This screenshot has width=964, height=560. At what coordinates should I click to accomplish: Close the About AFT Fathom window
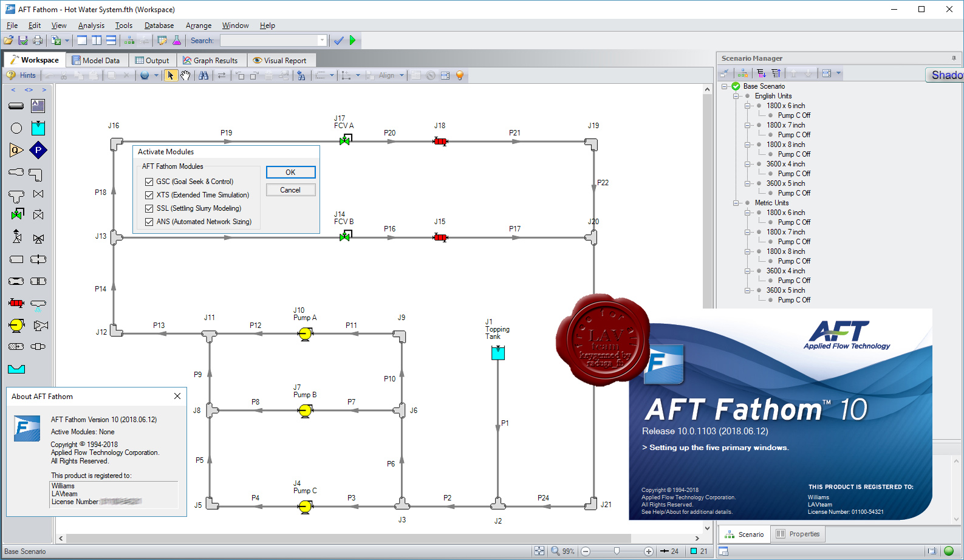(x=177, y=396)
